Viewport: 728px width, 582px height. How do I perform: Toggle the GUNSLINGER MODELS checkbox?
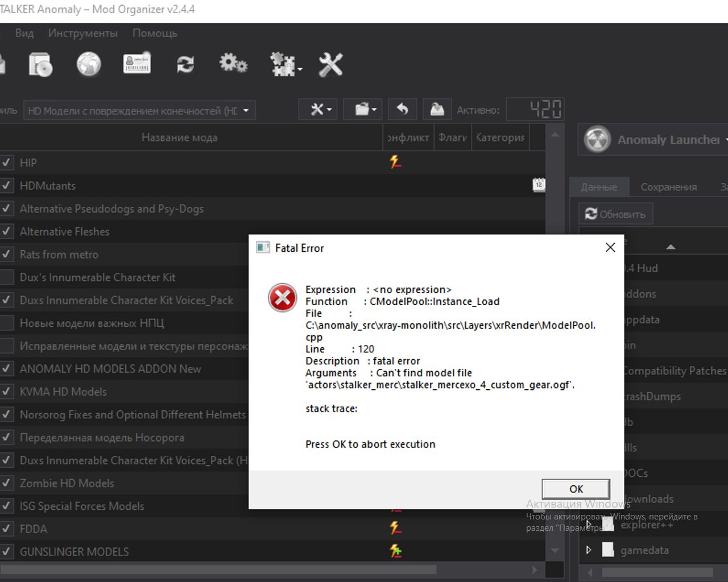tap(7, 551)
